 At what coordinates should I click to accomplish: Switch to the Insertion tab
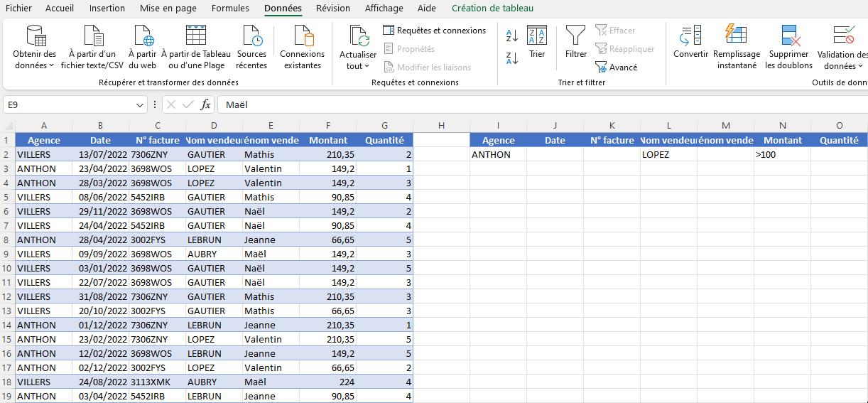[107, 9]
